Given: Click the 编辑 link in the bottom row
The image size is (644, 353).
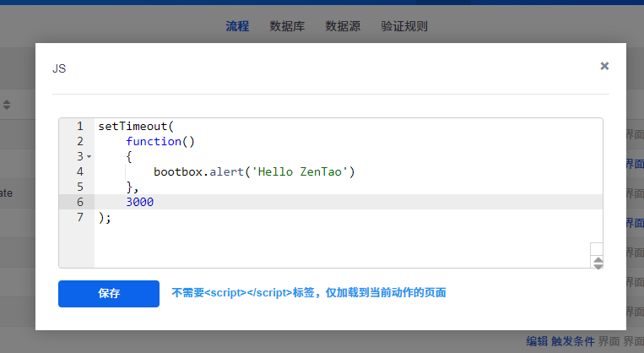Looking at the screenshot, I should (x=537, y=341).
